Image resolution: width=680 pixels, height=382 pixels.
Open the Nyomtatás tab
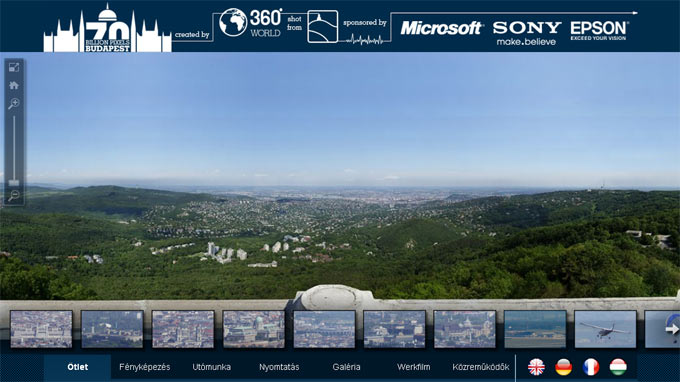pos(279,367)
